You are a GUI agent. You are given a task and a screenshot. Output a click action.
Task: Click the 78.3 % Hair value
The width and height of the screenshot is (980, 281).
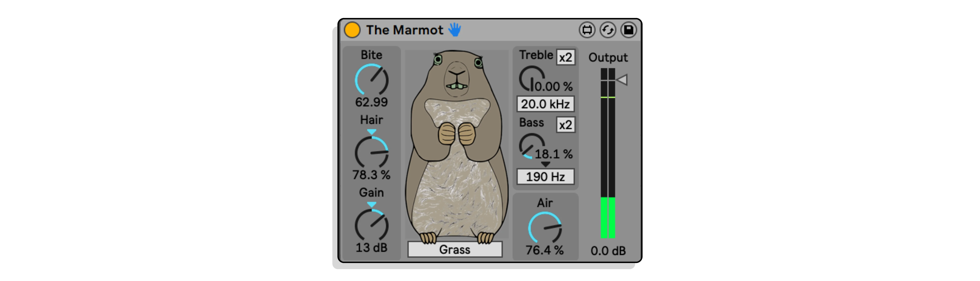(x=371, y=175)
